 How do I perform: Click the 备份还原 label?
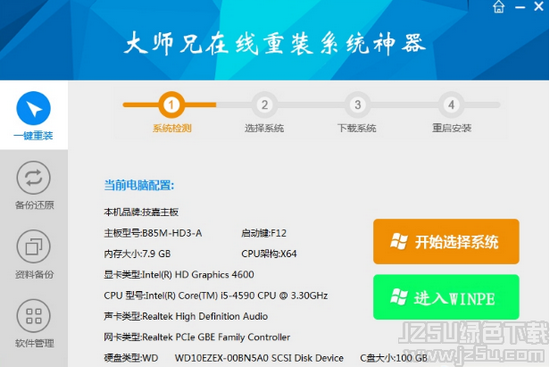34,205
